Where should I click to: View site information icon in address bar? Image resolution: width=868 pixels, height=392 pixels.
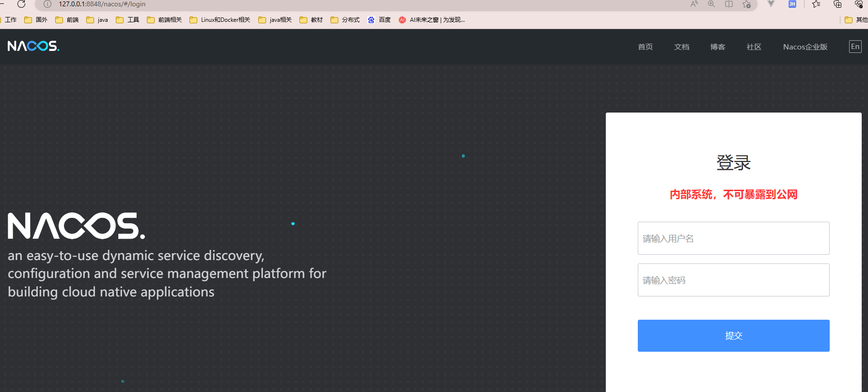(47, 4)
